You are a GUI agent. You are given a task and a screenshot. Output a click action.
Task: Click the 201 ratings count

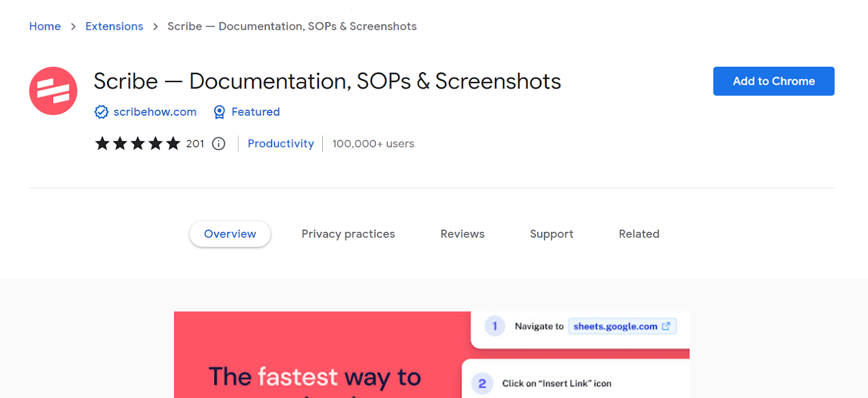195,143
